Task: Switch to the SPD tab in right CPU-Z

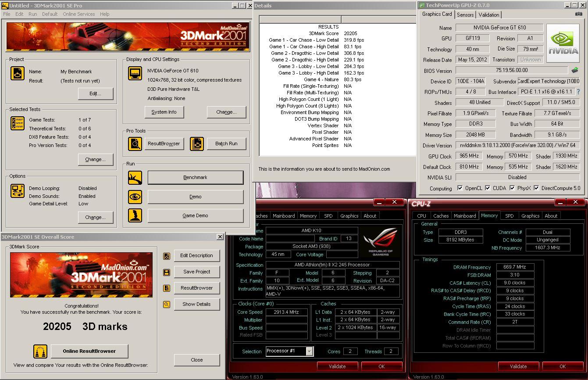Action: tap(509, 216)
